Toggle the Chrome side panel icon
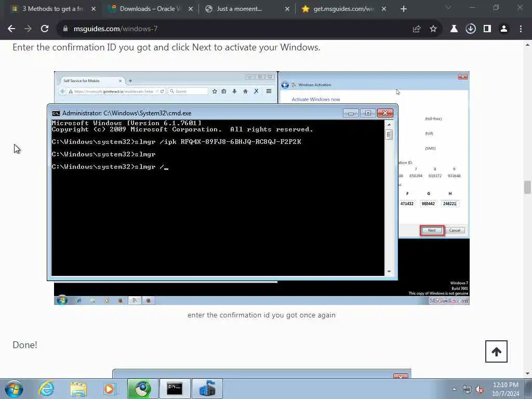 [x=487, y=29]
